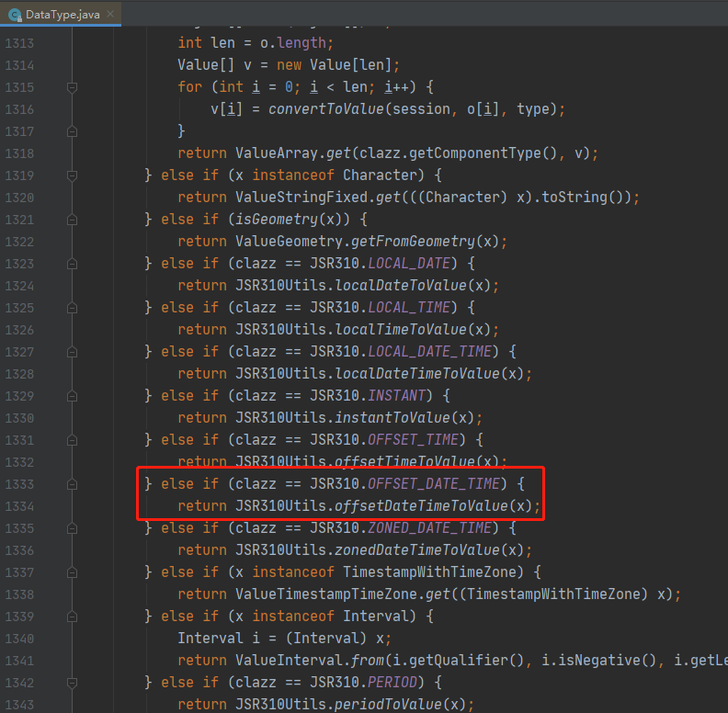The image size is (728, 713).
Task: Click localTimeToValue method call
Action: (401, 330)
